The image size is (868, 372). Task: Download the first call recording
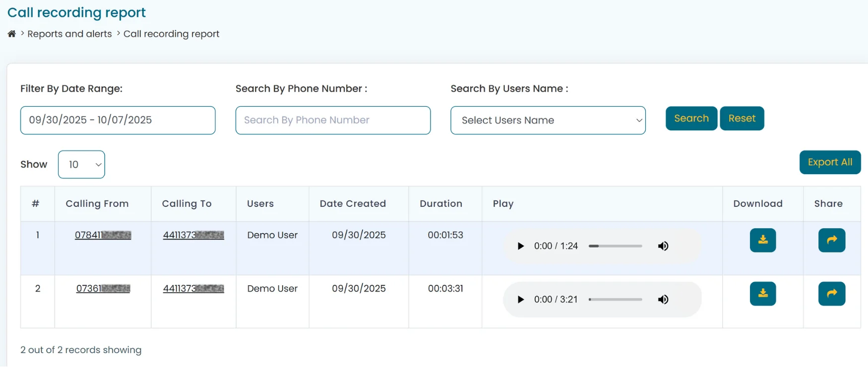tap(762, 241)
